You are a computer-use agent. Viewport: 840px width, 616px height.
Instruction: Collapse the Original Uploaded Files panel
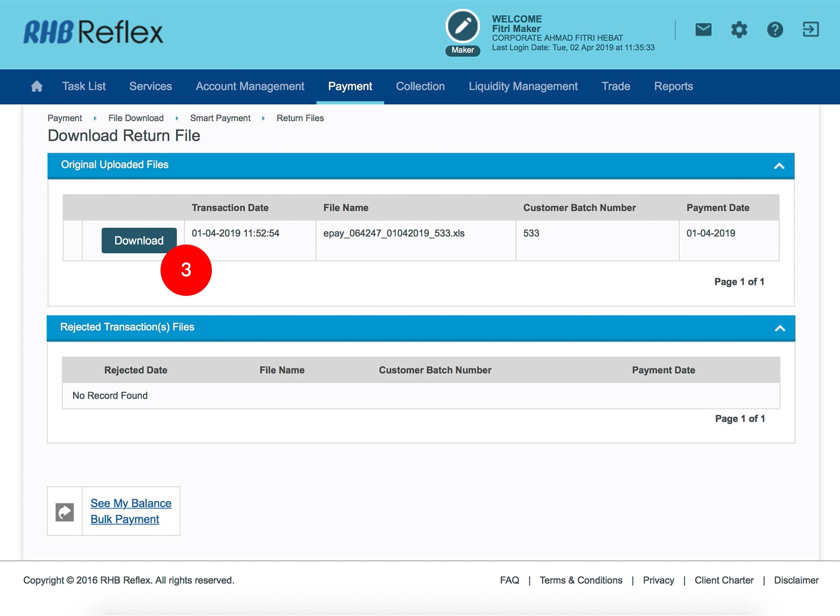[x=779, y=166]
